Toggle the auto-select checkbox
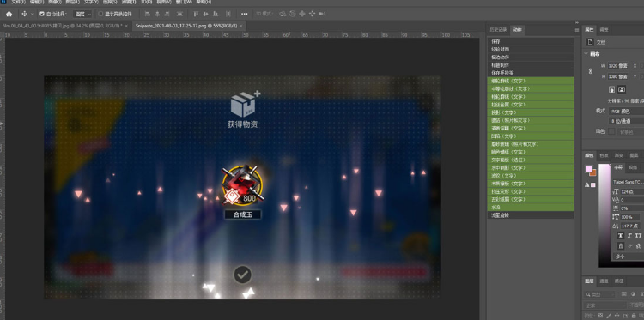The image size is (644, 320). [x=42, y=14]
